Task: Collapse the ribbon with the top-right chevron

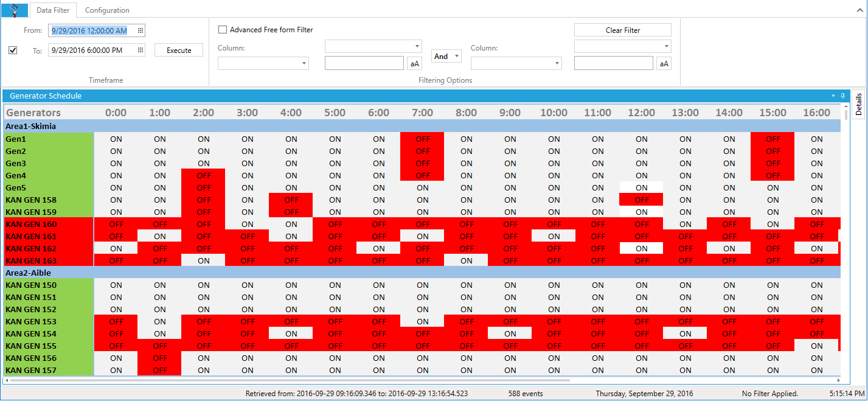Action: click(x=860, y=9)
